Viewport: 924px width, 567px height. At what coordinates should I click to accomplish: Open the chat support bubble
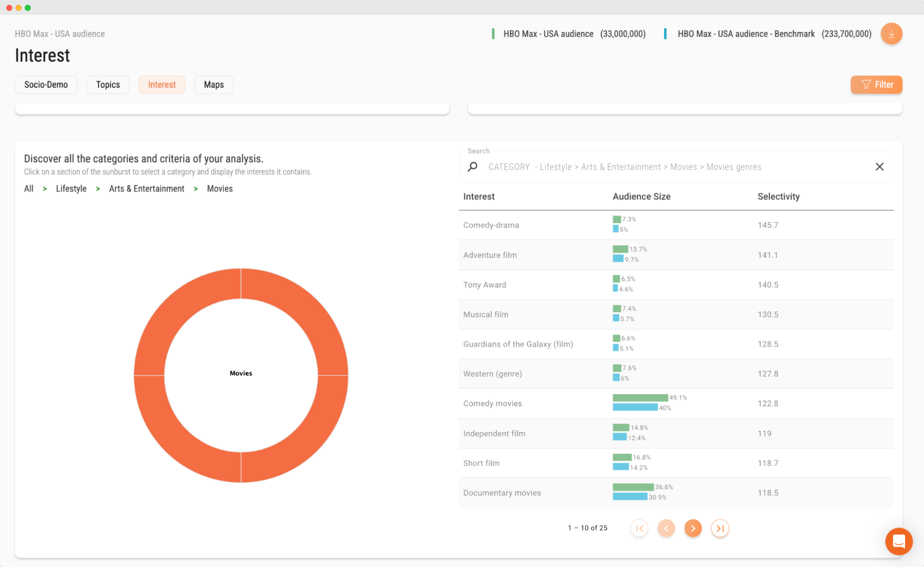[x=899, y=541]
